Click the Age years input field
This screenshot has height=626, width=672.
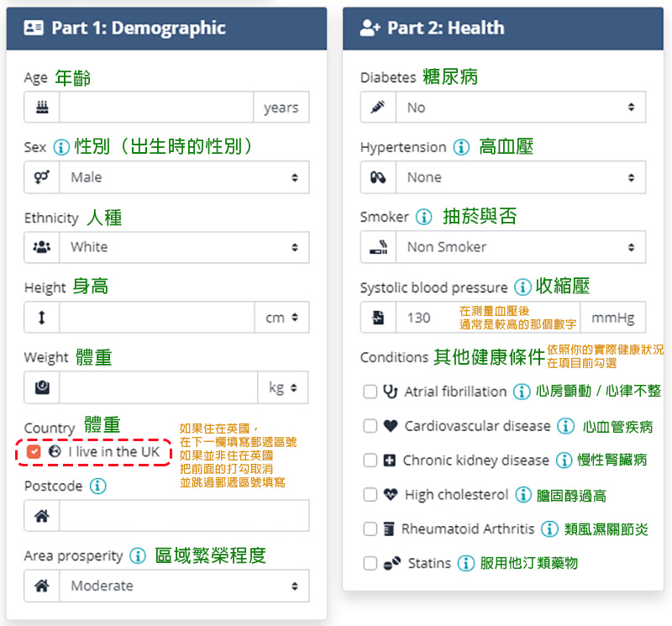point(156,108)
